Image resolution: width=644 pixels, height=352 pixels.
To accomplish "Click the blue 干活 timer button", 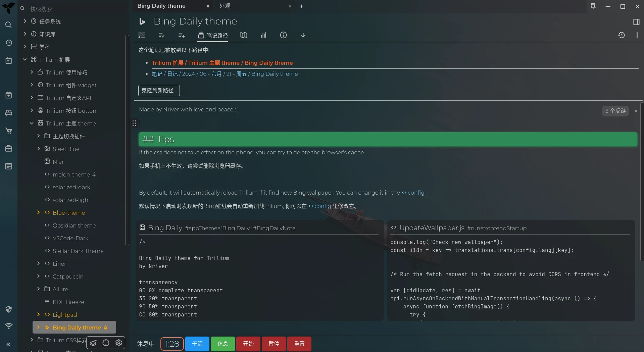I will [197, 344].
